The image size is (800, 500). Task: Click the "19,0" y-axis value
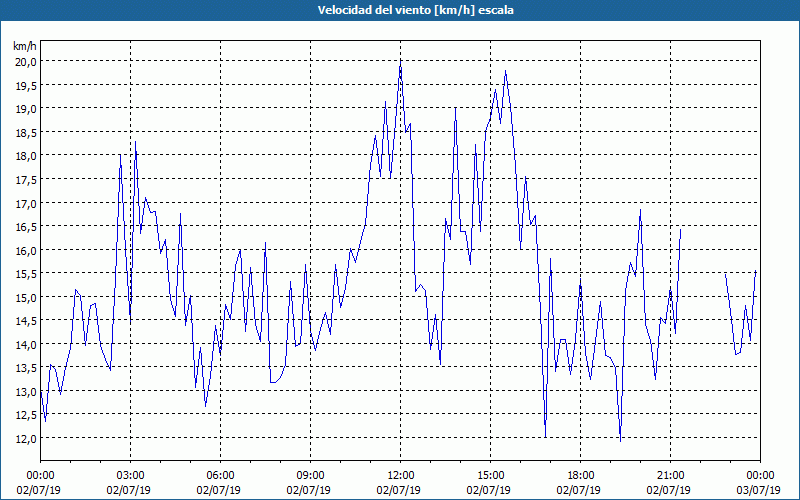pos(27,109)
